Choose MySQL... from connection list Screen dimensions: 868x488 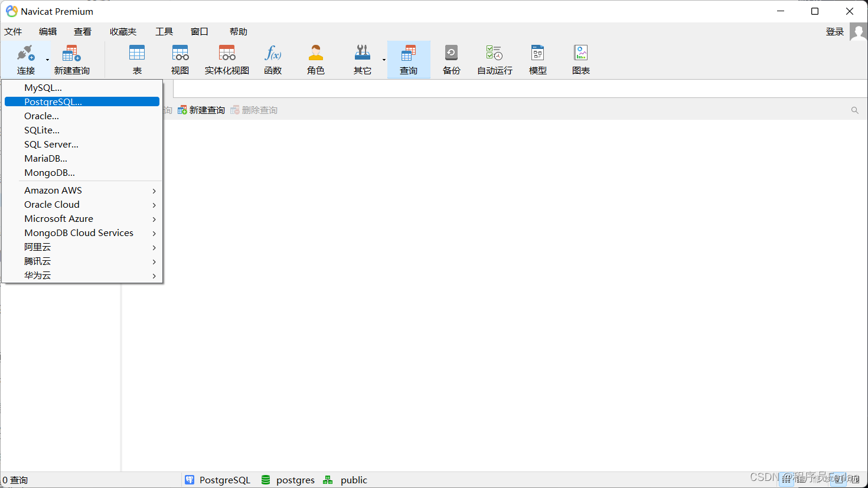pyautogui.click(x=82, y=87)
